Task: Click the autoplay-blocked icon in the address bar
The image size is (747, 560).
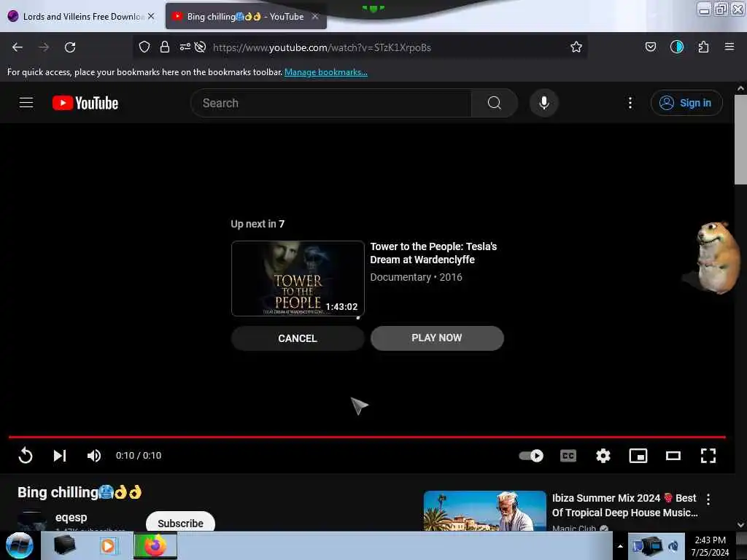Action: (x=200, y=47)
